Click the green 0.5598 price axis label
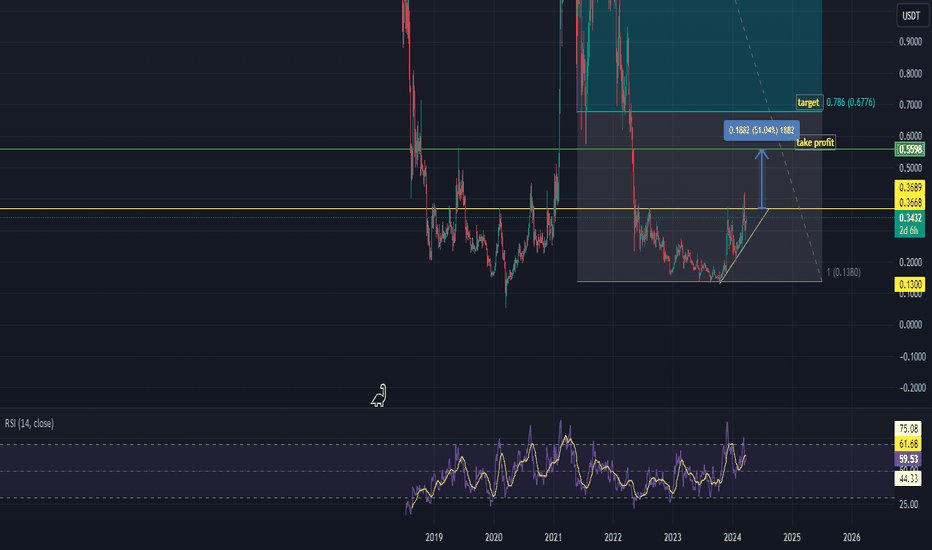Screen dimensions: 932x550 (910, 150)
